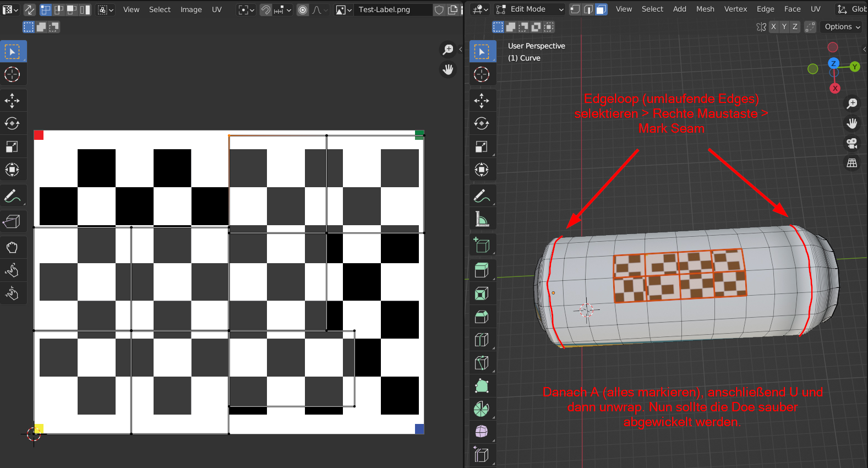Viewport: 868px width, 468px height.
Task: Open the pivot point dropdown in UV editor
Action: tap(245, 10)
